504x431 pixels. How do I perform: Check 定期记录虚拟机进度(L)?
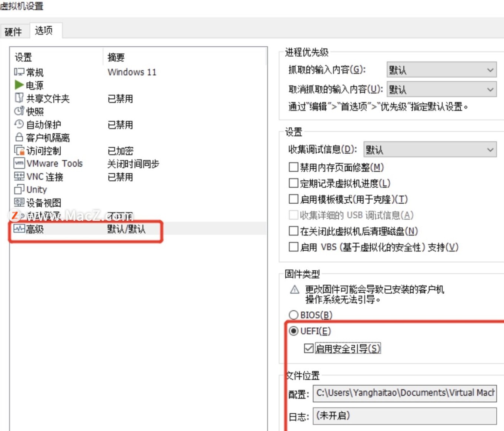click(293, 183)
